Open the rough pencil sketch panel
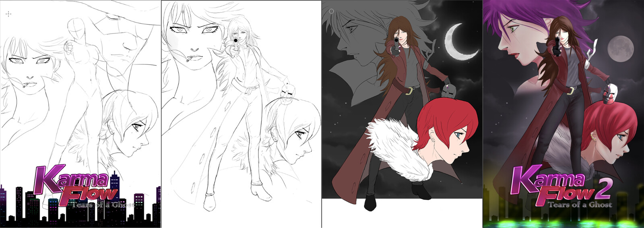Viewport: 644px width, 228px height. (80, 114)
